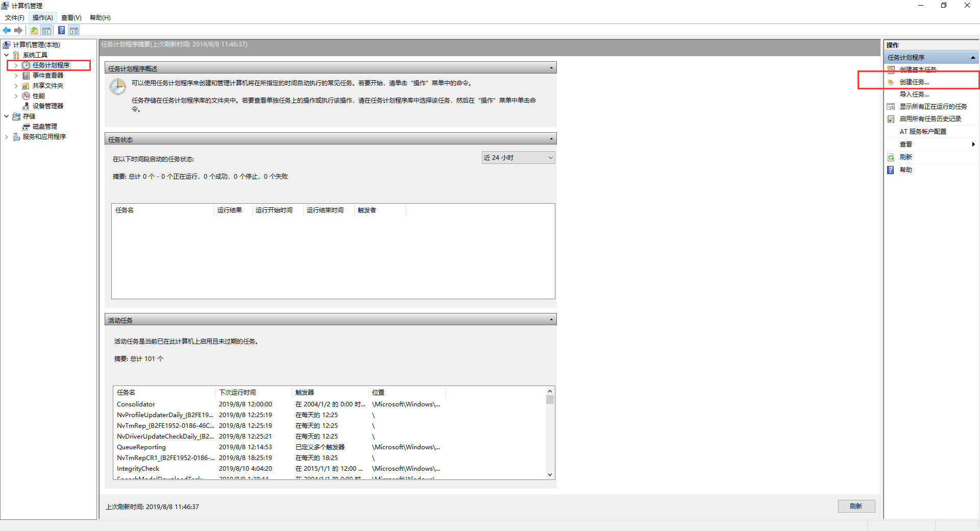Open the 查看(V) menu
The width and height of the screenshot is (980, 531).
(x=71, y=18)
